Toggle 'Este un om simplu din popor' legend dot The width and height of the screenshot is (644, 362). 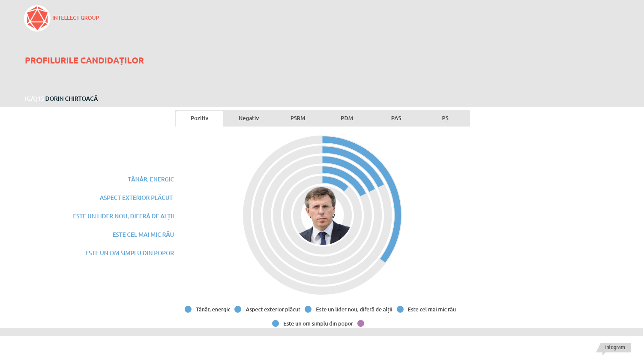coord(276,324)
